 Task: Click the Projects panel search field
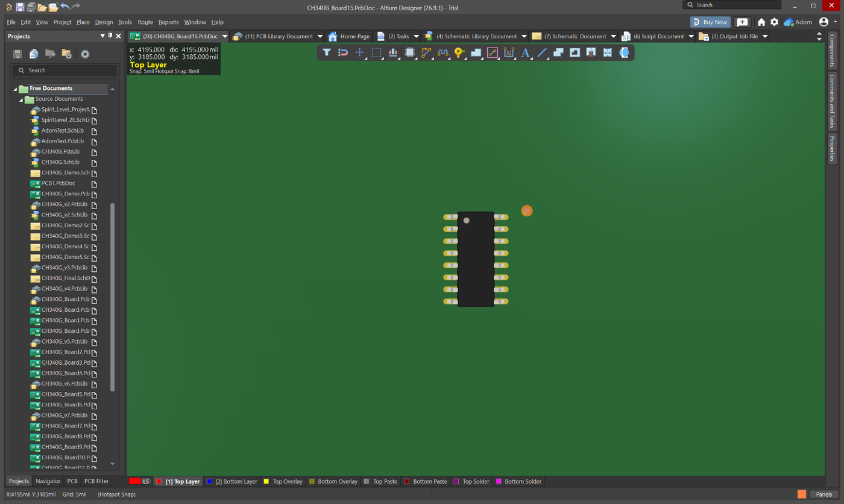tap(65, 71)
